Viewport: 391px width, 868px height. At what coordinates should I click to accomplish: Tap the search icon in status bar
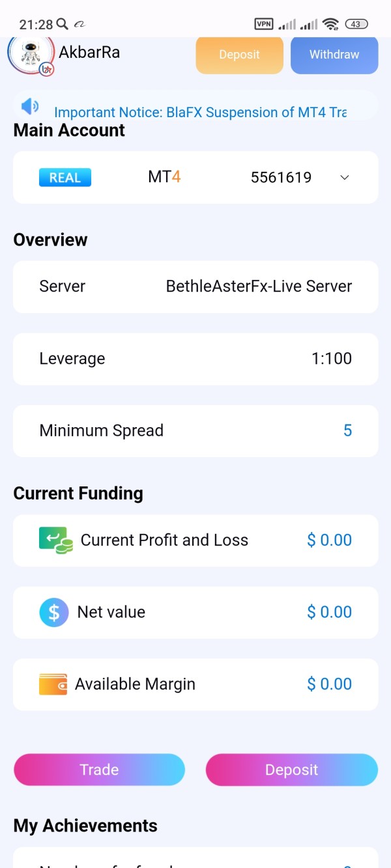[63, 24]
